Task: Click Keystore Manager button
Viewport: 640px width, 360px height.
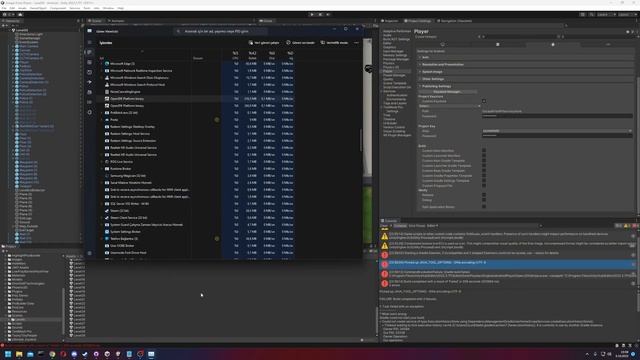Action: 447,92
